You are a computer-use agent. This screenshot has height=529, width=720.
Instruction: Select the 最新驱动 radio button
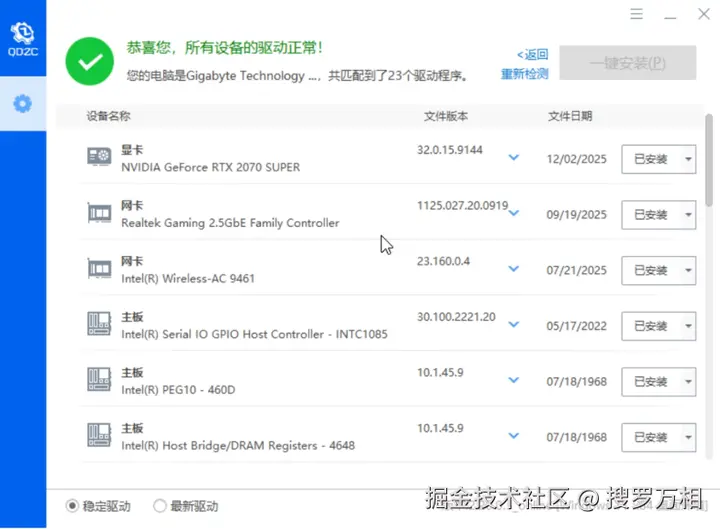click(159, 506)
